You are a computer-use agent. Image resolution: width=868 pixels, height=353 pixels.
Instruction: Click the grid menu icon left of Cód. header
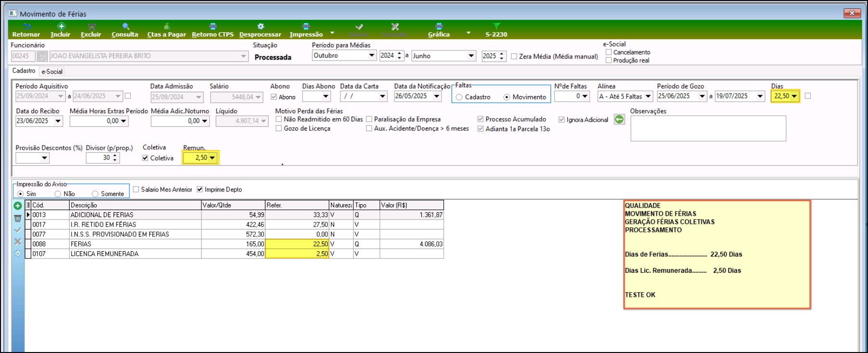pyautogui.click(x=28, y=205)
